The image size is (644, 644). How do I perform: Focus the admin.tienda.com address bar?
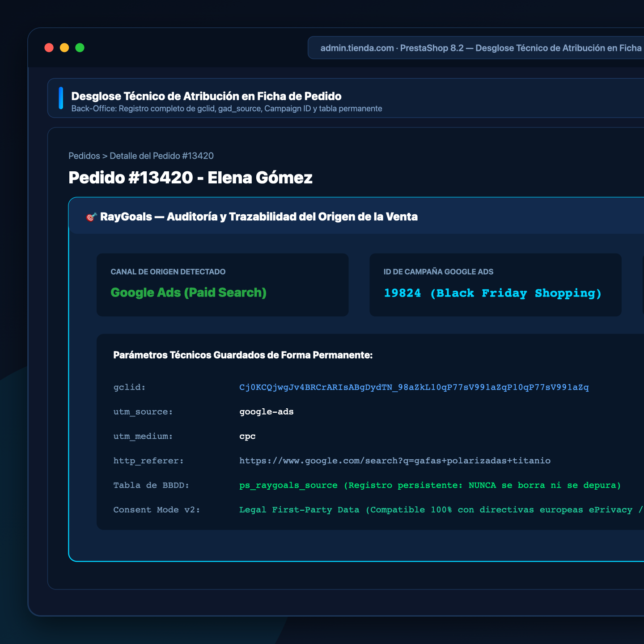(x=476, y=48)
